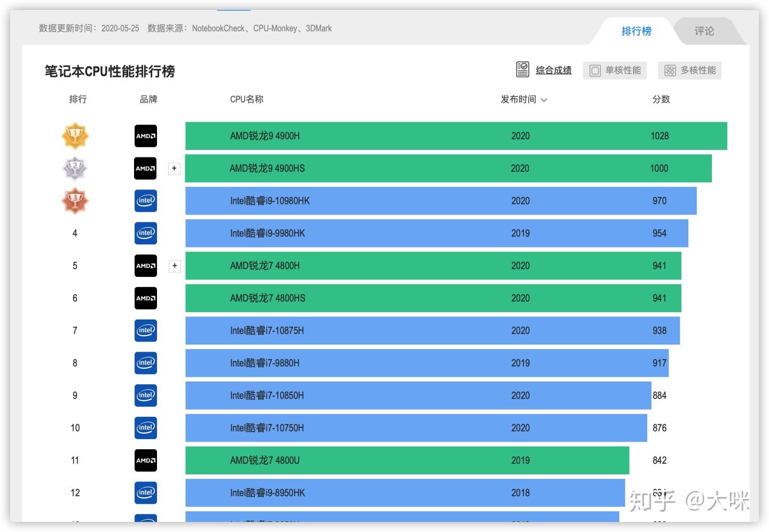Select the 综合成绩 overall score view

pyautogui.click(x=544, y=70)
